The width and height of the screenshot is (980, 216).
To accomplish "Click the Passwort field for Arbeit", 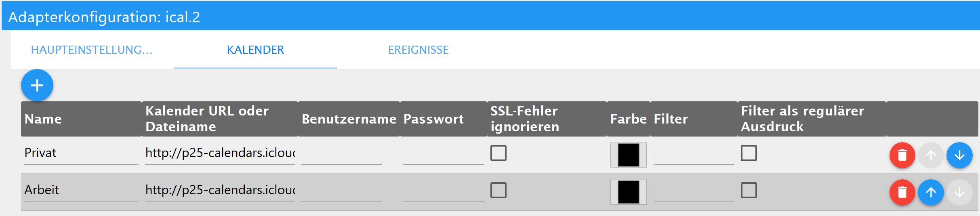I will (x=443, y=191).
